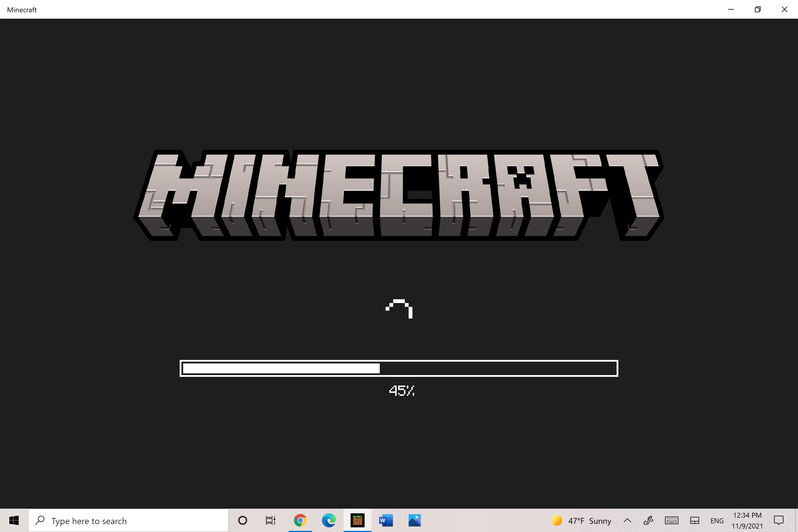
Task: Open the Windows Ink Workspace pen icon
Action: [x=648, y=520]
